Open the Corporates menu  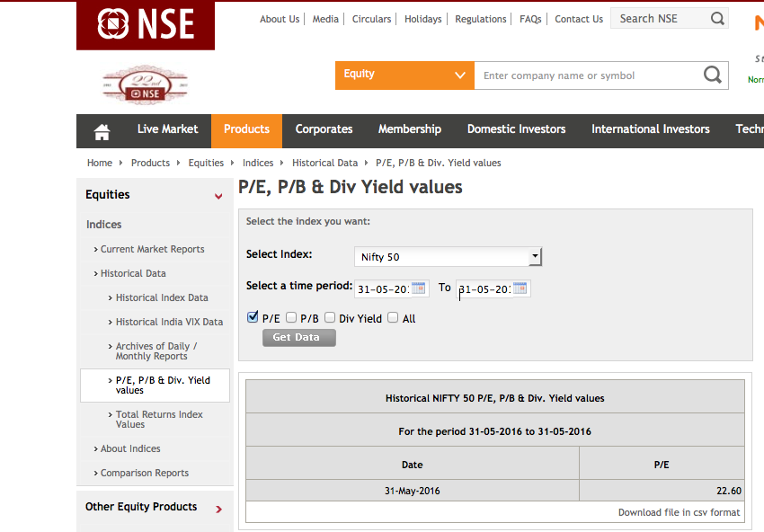(324, 129)
